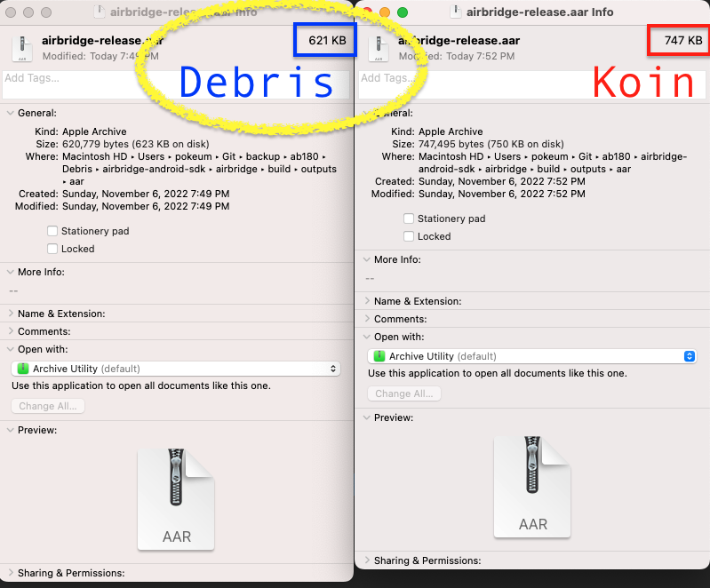This screenshot has width=710, height=588.
Task: Click Change All button in left window
Action: (x=48, y=406)
